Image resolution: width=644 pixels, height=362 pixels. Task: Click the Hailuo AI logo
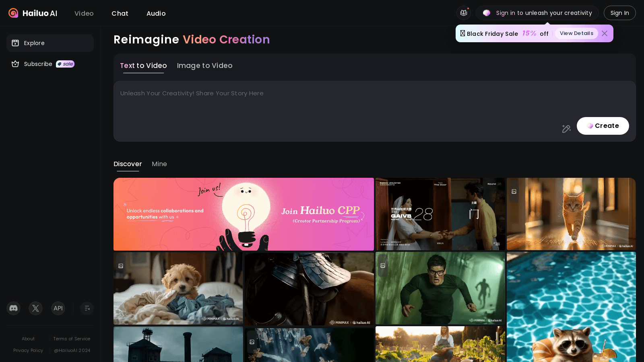click(x=33, y=13)
